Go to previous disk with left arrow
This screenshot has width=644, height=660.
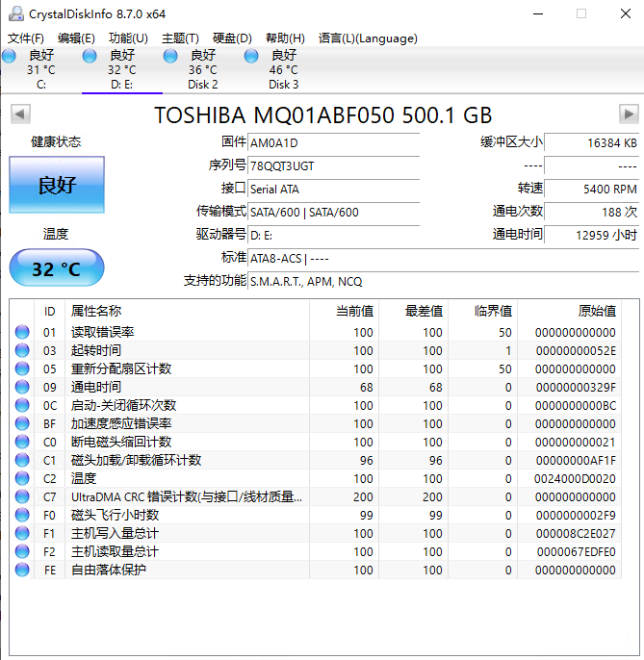click(20, 114)
